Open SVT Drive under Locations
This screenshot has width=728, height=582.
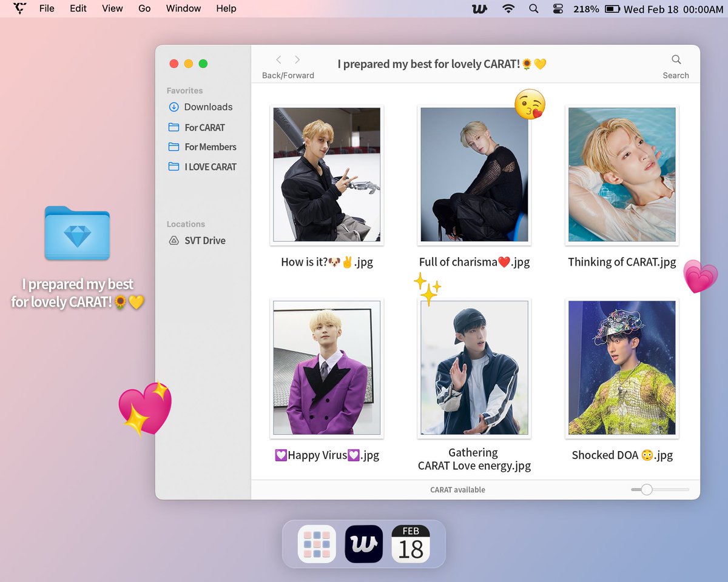[x=203, y=241]
